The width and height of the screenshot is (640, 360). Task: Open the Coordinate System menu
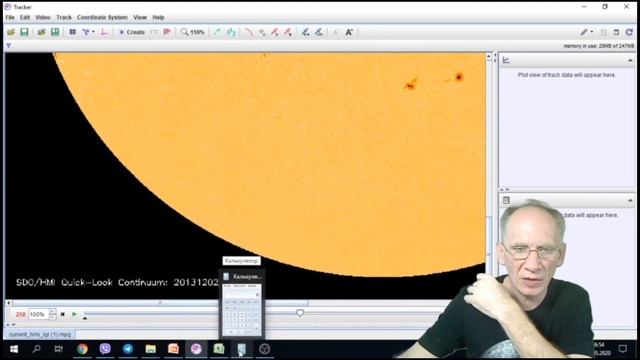[x=102, y=18]
